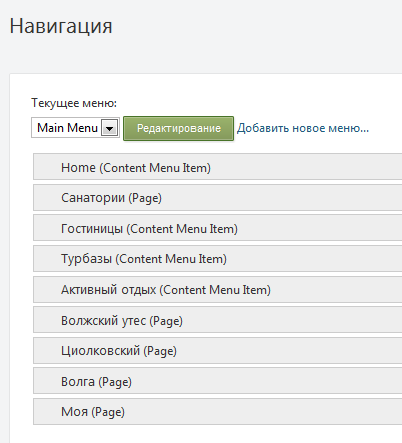Select the Волжский утес (Page) row
402x443 pixels.
pyautogui.click(x=217, y=320)
